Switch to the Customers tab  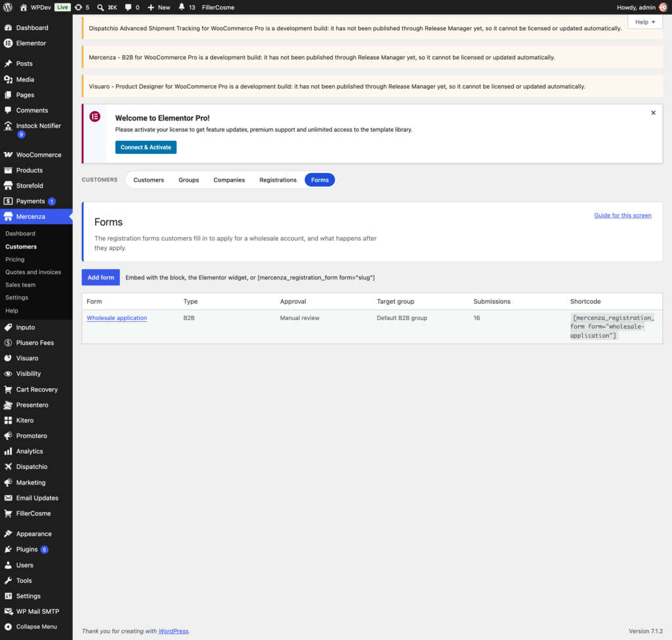point(149,180)
